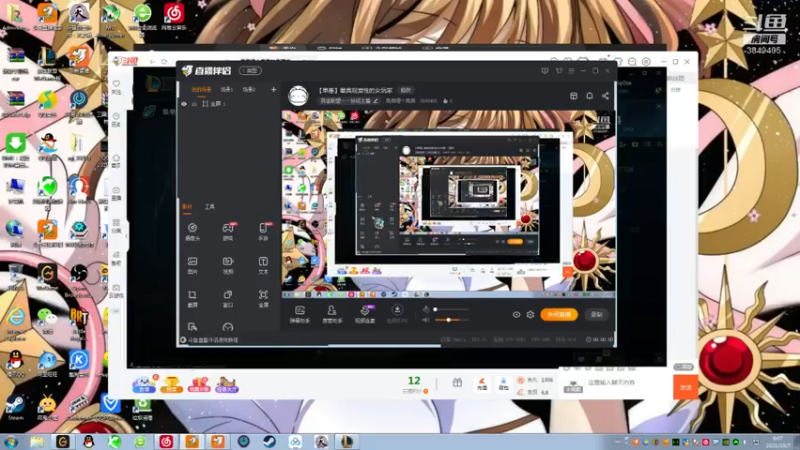800x450 pixels.
Task: Click the Recharge icon in browser bar
Action: coord(482,384)
